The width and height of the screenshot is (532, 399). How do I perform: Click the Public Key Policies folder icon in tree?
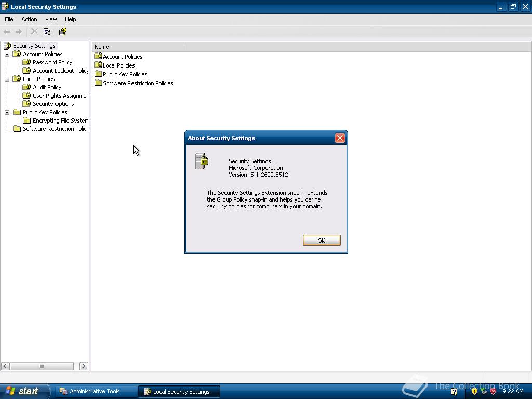pyautogui.click(x=17, y=112)
